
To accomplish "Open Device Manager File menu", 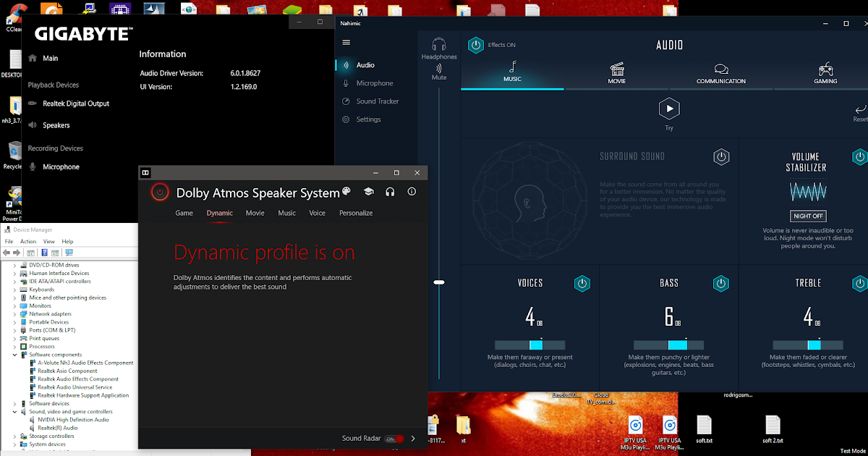I will 9,241.
